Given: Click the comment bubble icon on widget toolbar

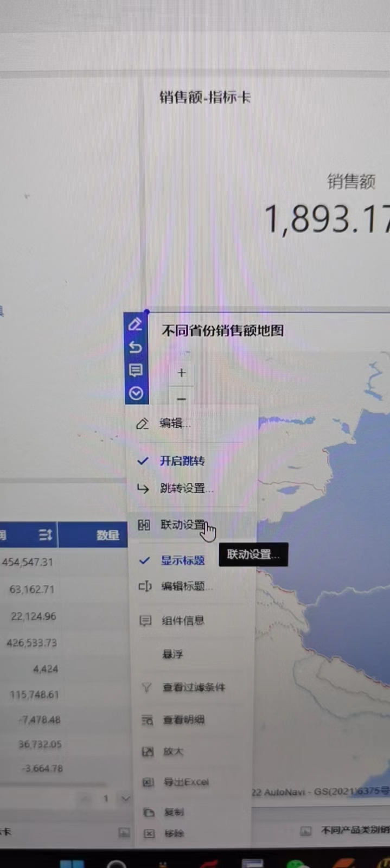Looking at the screenshot, I should coord(135,370).
